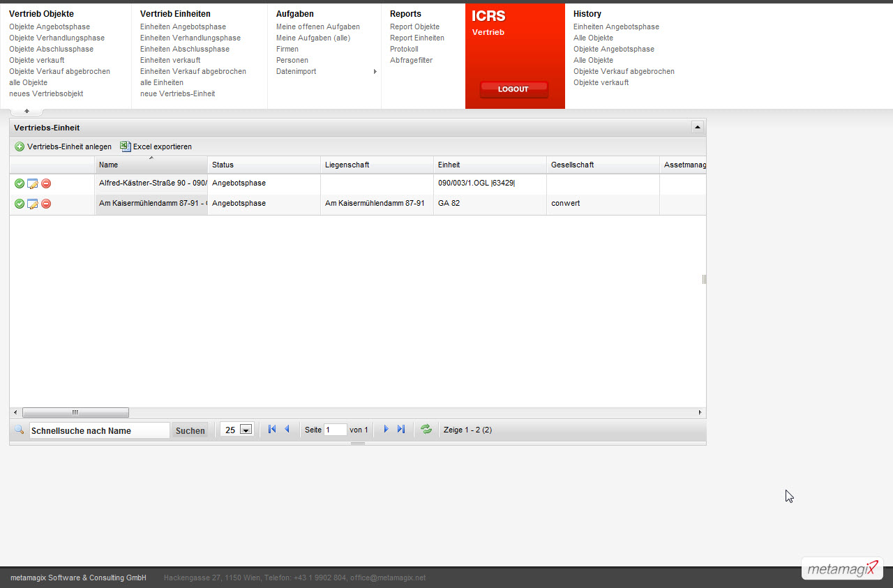This screenshot has height=588, width=893.
Task: Click green check icon in Am Kaisermühlendamm row
Action: point(20,204)
